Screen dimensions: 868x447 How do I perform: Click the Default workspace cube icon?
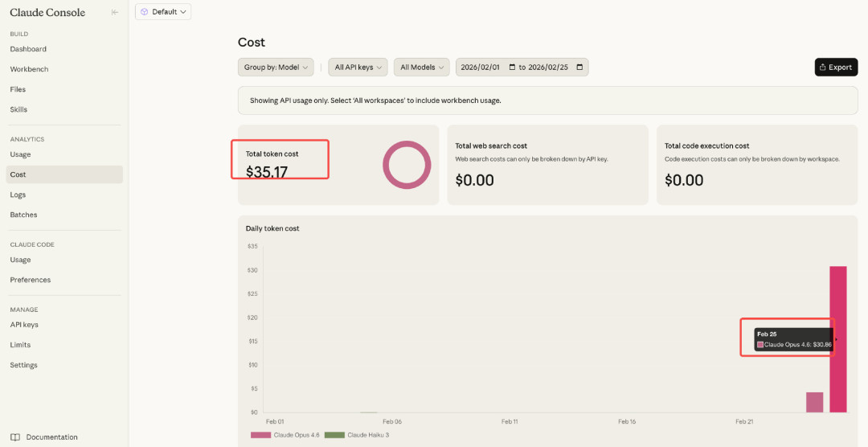(x=145, y=11)
